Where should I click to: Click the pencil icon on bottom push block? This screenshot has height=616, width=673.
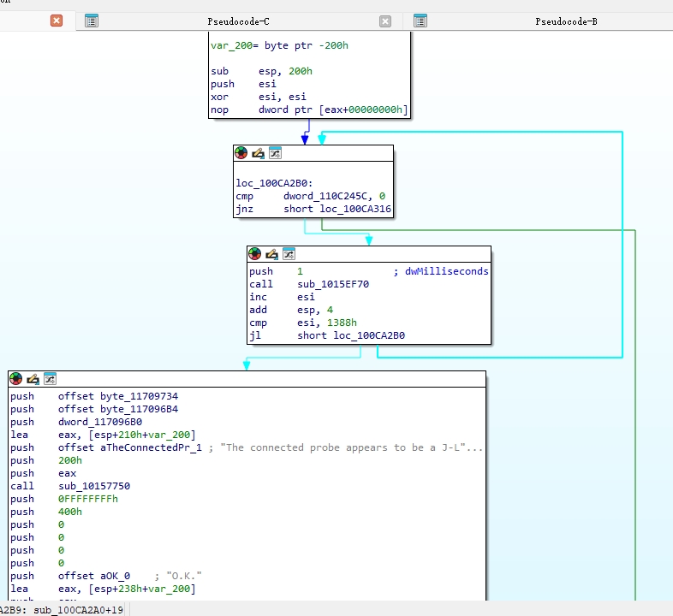[x=33, y=379]
